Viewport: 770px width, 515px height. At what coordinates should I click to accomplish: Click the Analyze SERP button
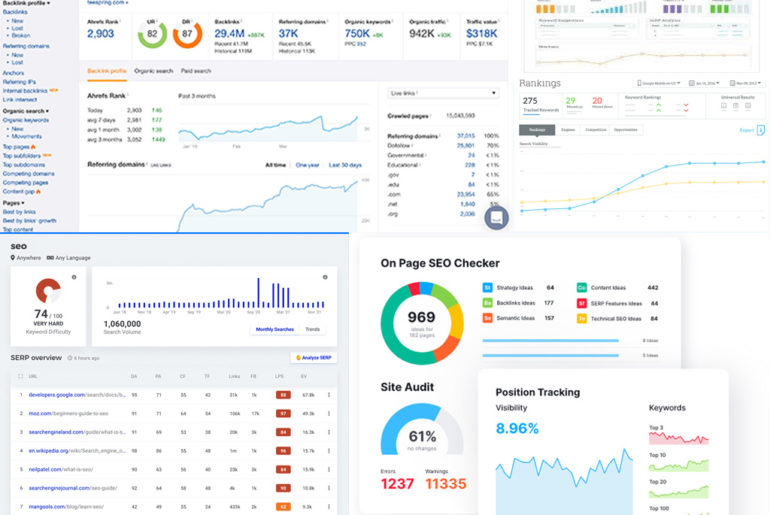[x=313, y=357]
